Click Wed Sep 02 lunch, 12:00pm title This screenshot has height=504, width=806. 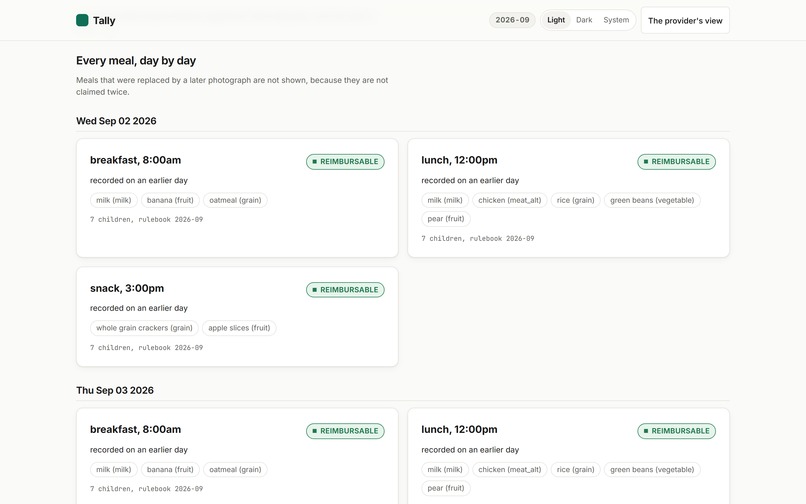pyautogui.click(x=459, y=160)
